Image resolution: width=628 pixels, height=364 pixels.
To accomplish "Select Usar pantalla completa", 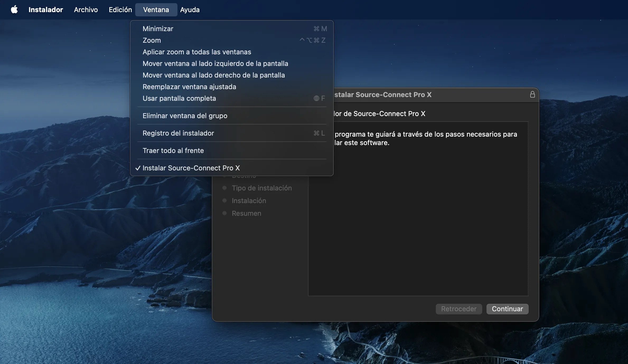I will click(x=232, y=98).
